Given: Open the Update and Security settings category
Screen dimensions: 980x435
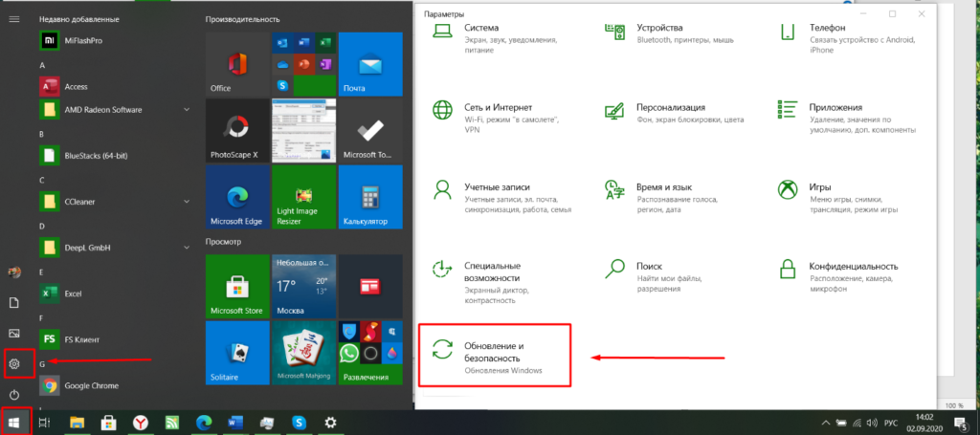Looking at the screenshot, I should 494,355.
